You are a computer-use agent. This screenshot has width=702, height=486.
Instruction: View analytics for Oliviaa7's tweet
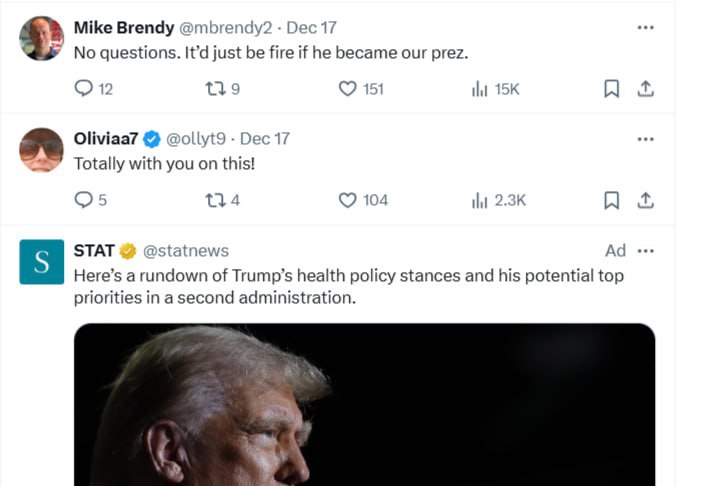(x=480, y=200)
